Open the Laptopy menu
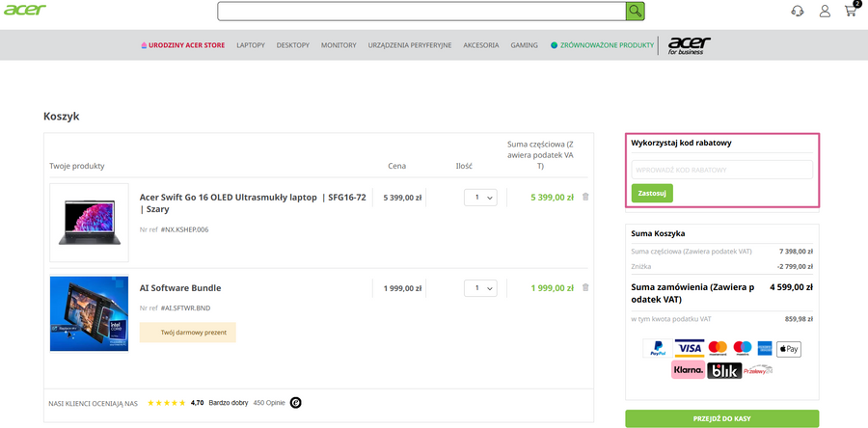Screen dimensions: 868x428 click(251, 45)
